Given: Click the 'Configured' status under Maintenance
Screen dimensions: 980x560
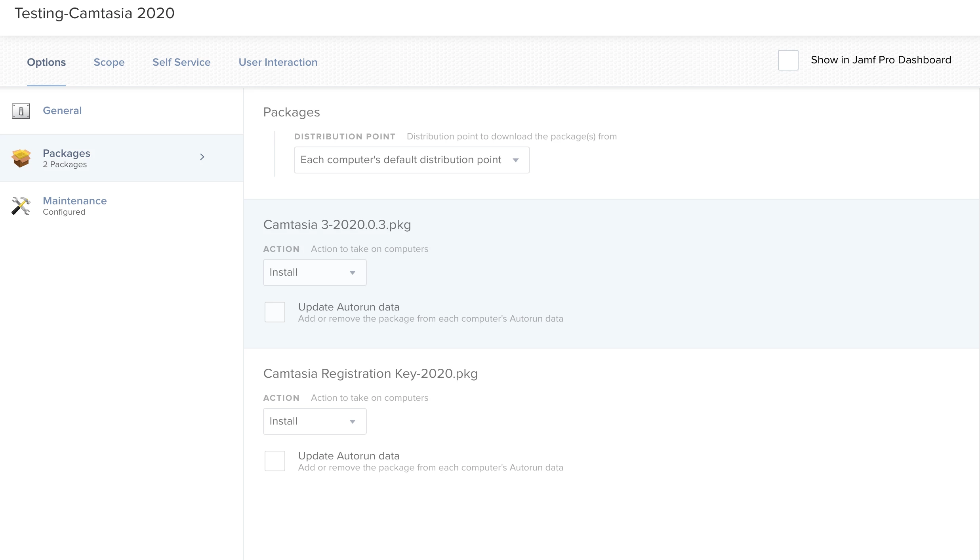Looking at the screenshot, I should (x=64, y=212).
